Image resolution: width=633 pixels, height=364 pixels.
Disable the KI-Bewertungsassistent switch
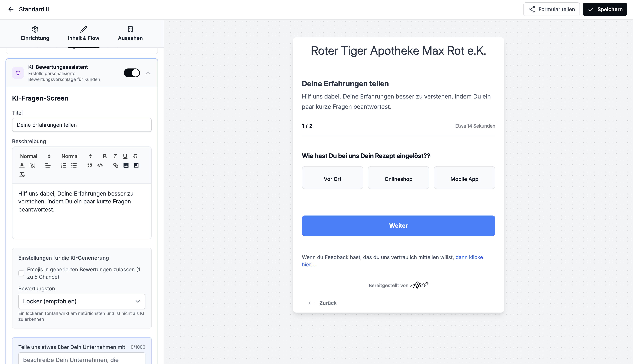click(132, 73)
